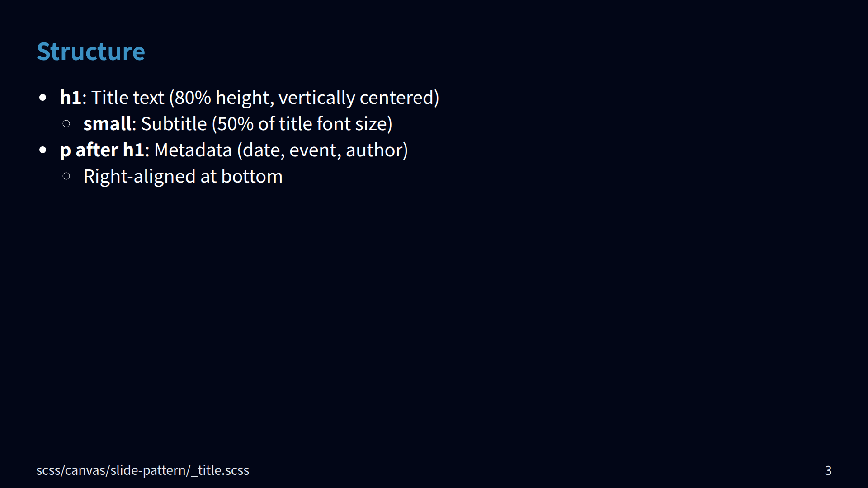
Task: Select the word "Metadata" in second bullet
Action: click(x=193, y=150)
